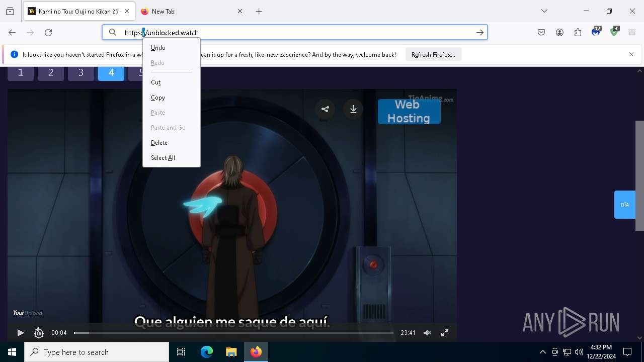The width and height of the screenshot is (644, 362).
Task: Click the go arrow in the address bar
Action: pyautogui.click(x=480, y=33)
